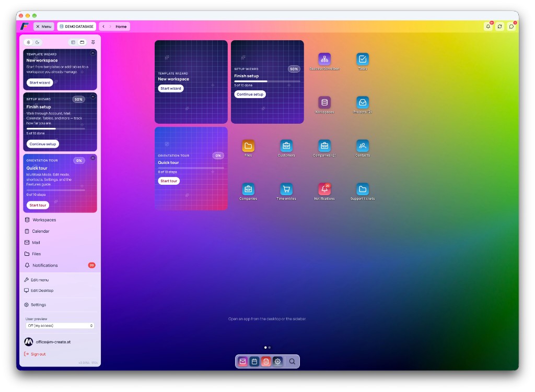Click the bell icon in top bar
The height and width of the screenshot is (392, 535).
click(x=489, y=26)
